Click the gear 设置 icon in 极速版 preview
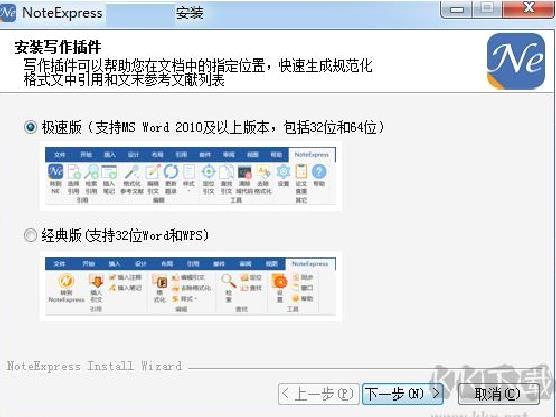Image resolution: width=556 pixels, height=417 pixels. 283,172
